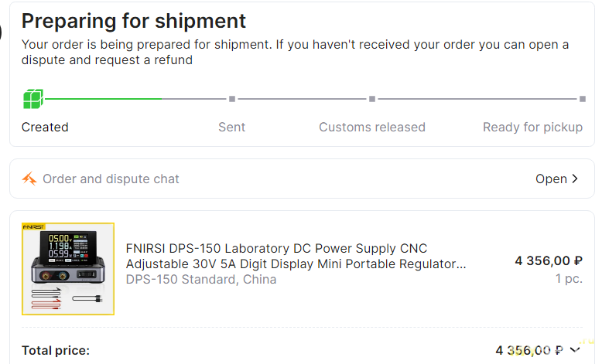Image resolution: width=602 pixels, height=364 pixels.
Task: Click the green box Created status icon
Action: [33, 99]
